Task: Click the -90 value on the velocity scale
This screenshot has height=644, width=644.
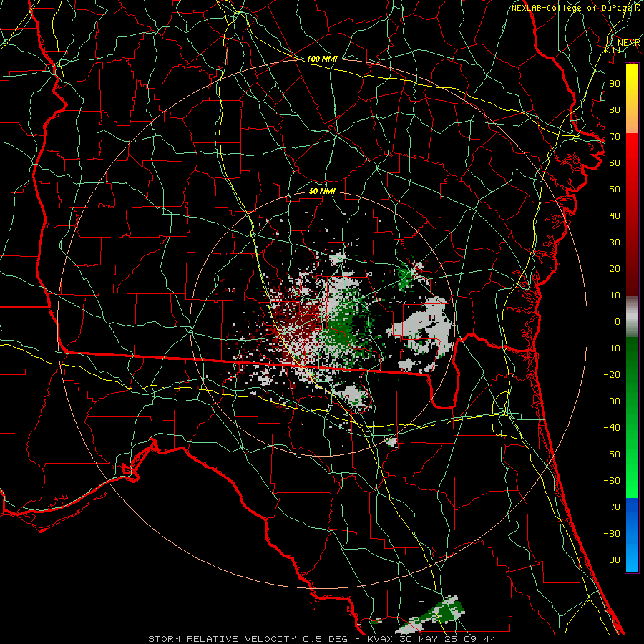Action: point(612,560)
